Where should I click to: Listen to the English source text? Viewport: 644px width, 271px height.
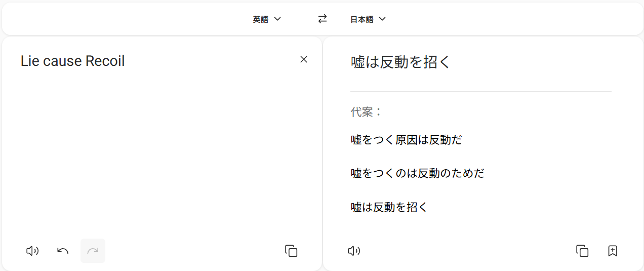[32, 251]
